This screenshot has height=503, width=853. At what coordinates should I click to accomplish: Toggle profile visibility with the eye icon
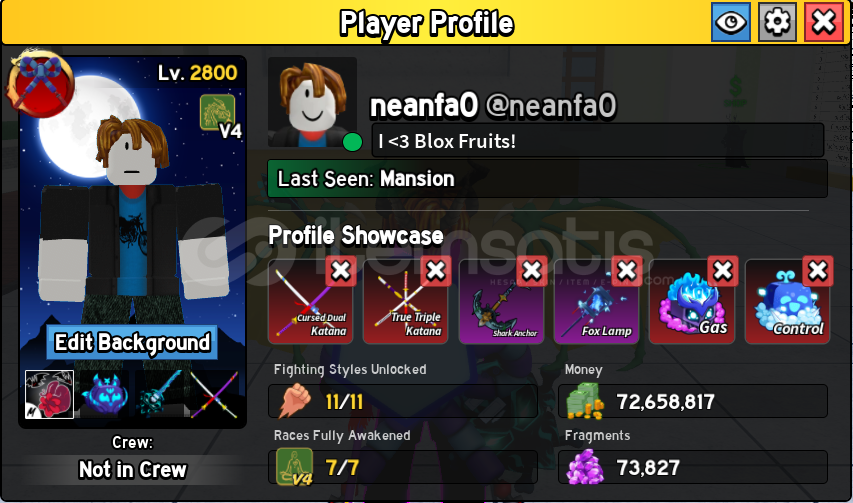pos(731,22)
